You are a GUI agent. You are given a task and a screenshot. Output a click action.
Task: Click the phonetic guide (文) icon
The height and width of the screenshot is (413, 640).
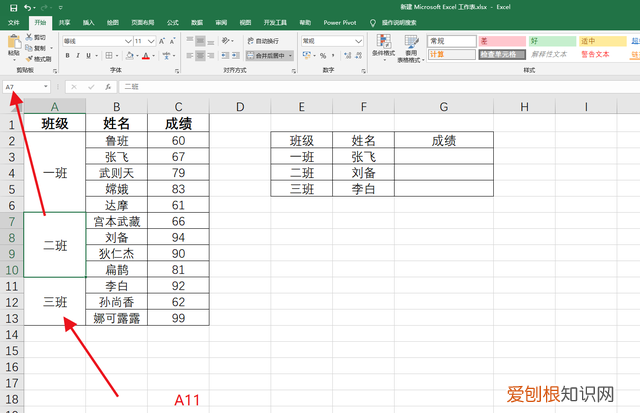pos(166,56)
